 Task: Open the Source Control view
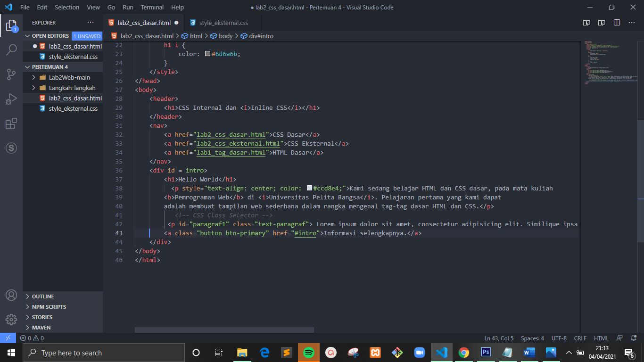pos(11,74)
